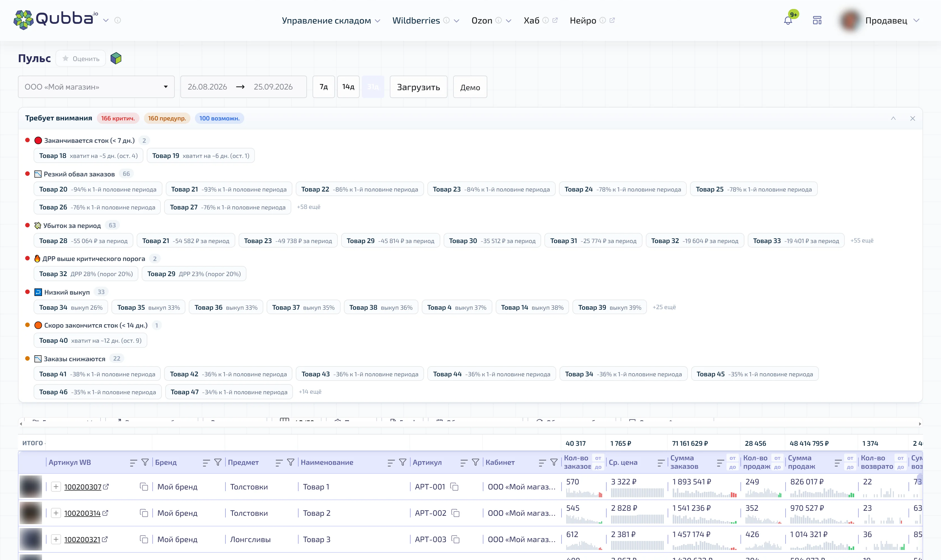Select the 14д period preset
941x560 pixels.
[x=348, y=87]
